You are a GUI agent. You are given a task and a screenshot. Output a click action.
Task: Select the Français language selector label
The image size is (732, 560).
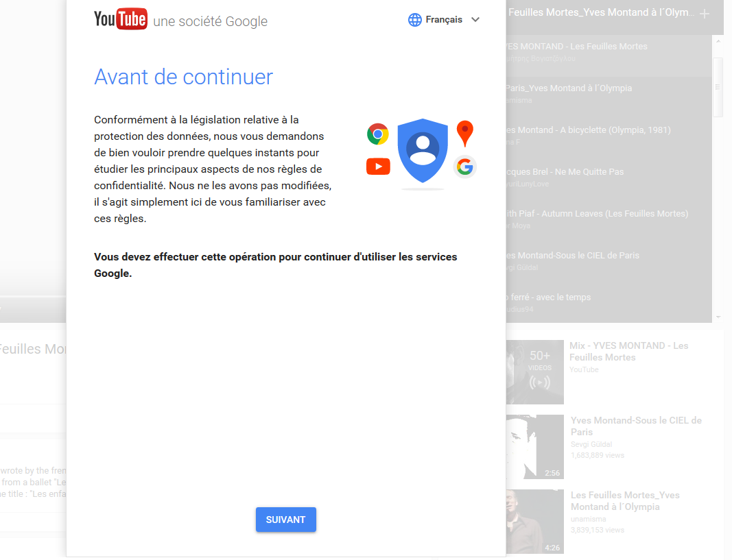(x=443, y=20)
